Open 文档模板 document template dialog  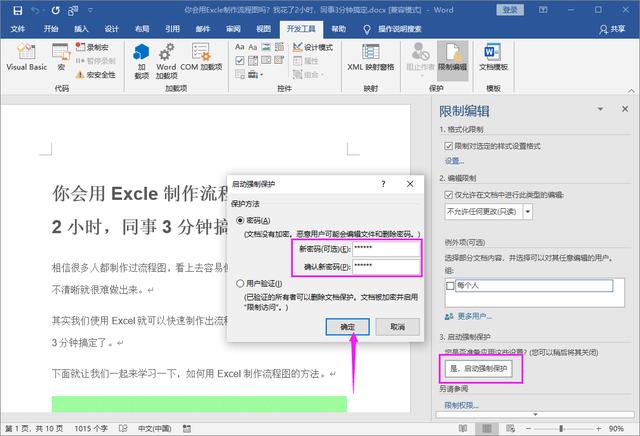[x=493, y=58]
